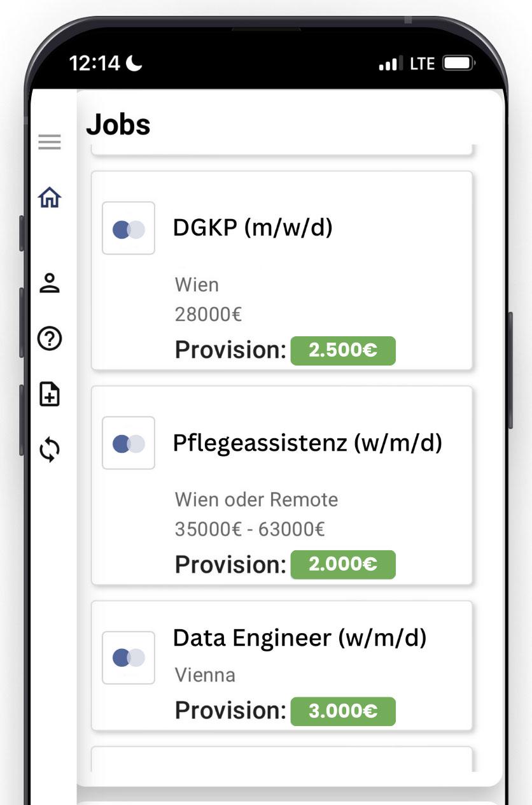Click the 2.500€ provision badge
This screenshot has width=532, height=805.
pyautogui.click(x=343, y=351)
